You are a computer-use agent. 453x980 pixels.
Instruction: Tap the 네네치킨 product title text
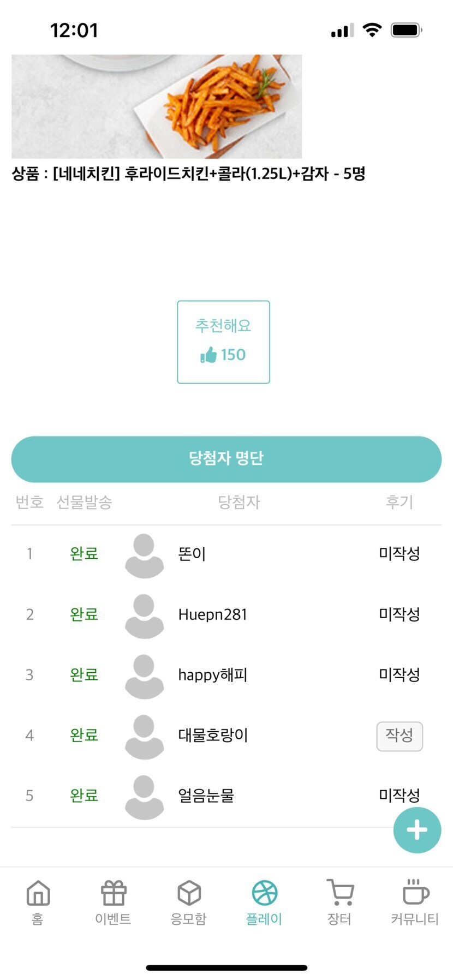pyautogui.click(x=188, y=174)
